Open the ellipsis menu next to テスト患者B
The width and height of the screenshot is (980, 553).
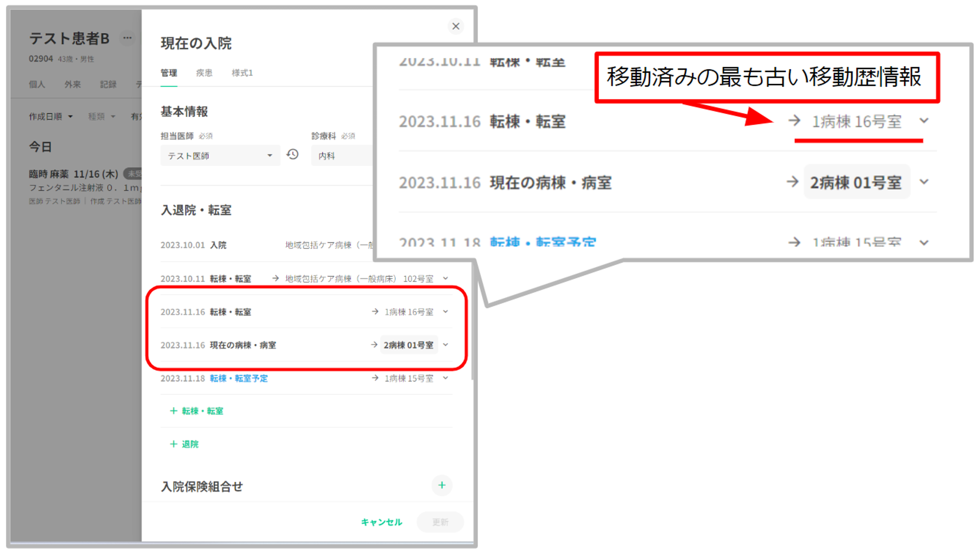(127, 38)
